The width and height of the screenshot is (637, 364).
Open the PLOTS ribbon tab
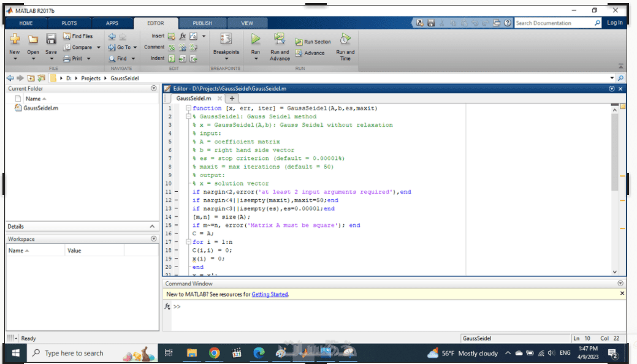pos(69,23)
